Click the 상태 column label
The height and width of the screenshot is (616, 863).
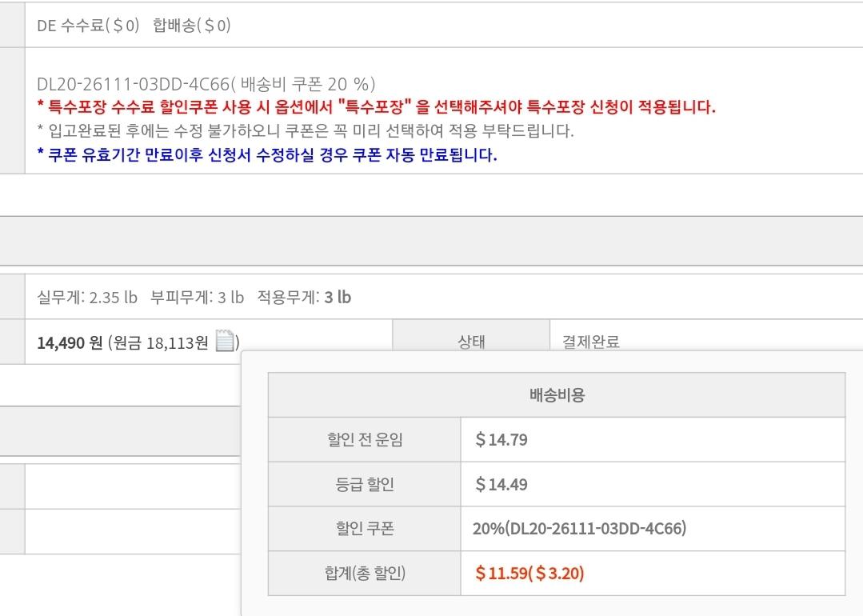point(471,343)
